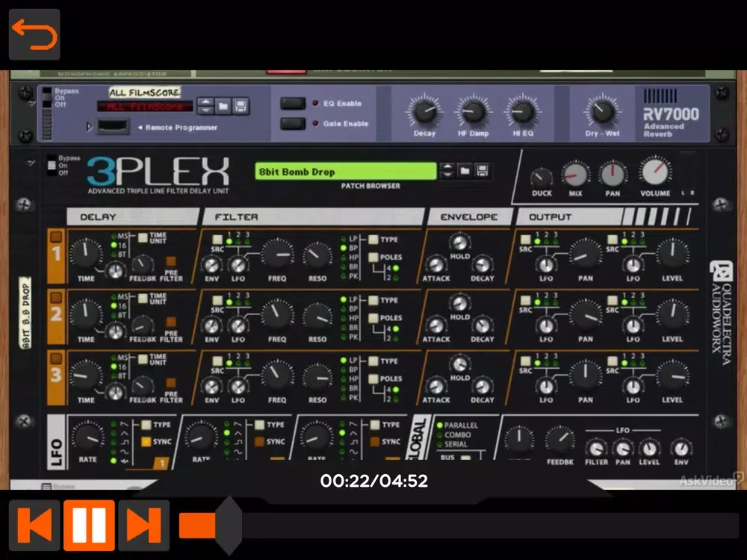The image size is (747, 560).
Task: Save the 3PLEX patch with disk icon
Action: 482,170
